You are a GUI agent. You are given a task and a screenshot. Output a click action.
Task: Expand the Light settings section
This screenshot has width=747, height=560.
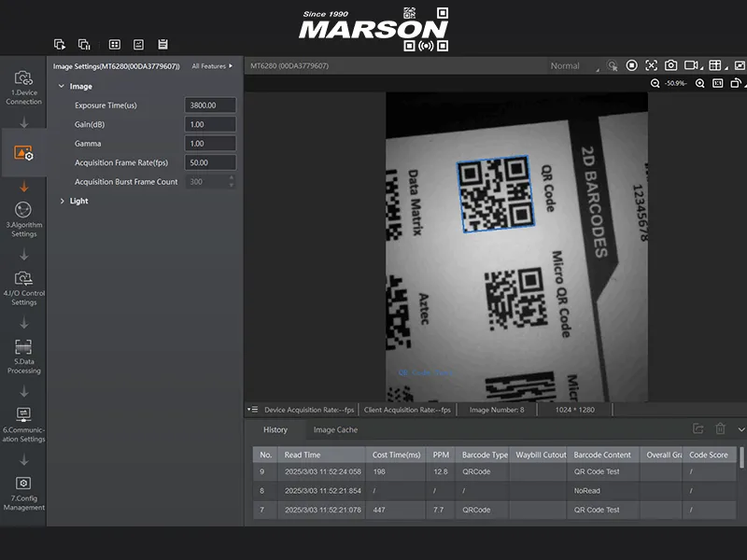[62, 201]
